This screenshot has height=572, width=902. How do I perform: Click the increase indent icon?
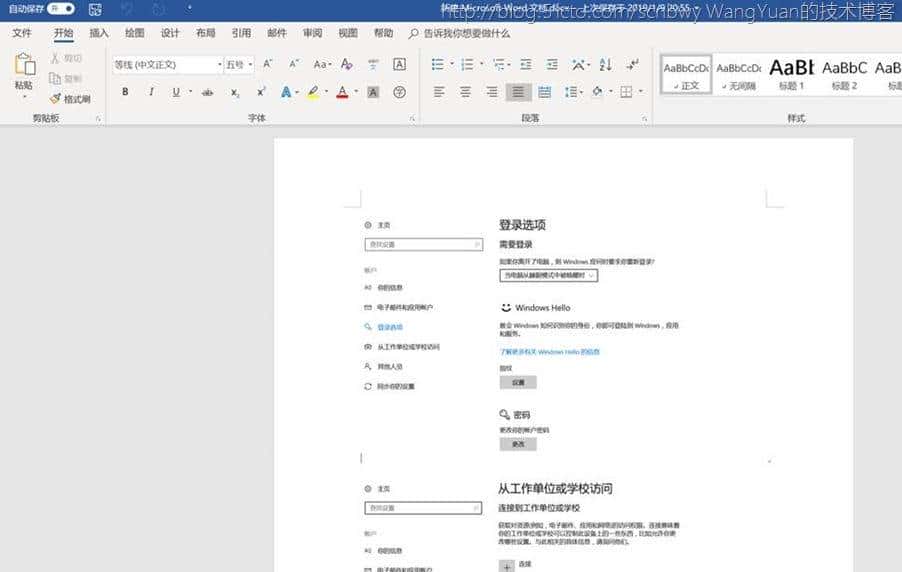(x=552, y=64)
